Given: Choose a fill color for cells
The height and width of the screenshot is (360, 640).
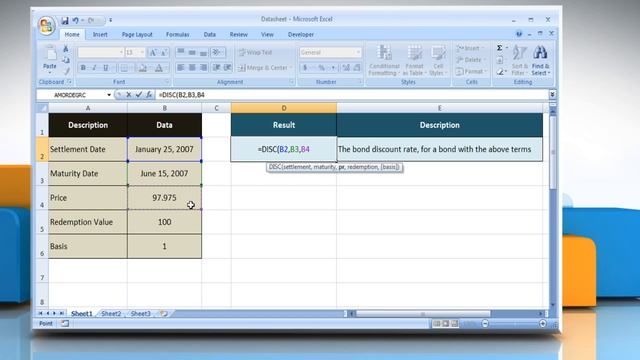Looking at the screenshot, I should click(142, 68).
